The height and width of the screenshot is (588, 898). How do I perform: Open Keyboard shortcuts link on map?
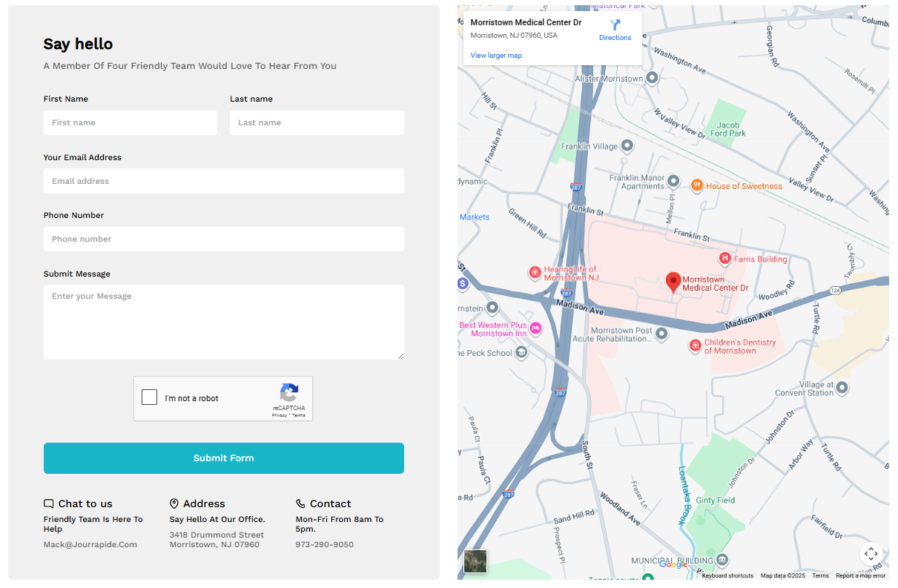point(727,576)
